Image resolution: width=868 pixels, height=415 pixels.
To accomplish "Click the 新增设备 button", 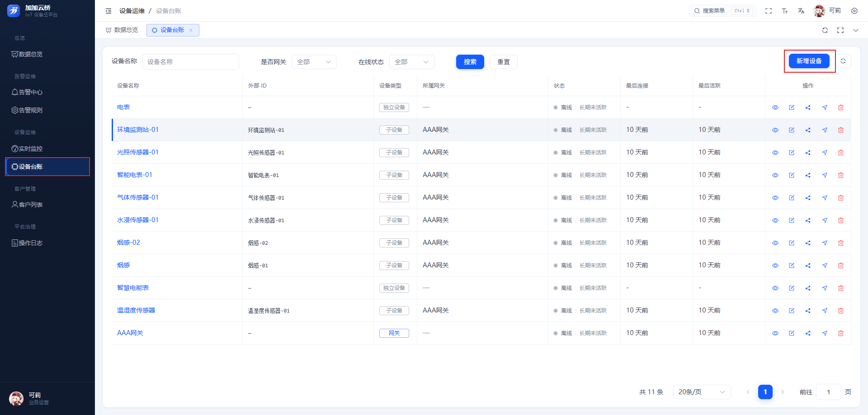I will point(809,61).
